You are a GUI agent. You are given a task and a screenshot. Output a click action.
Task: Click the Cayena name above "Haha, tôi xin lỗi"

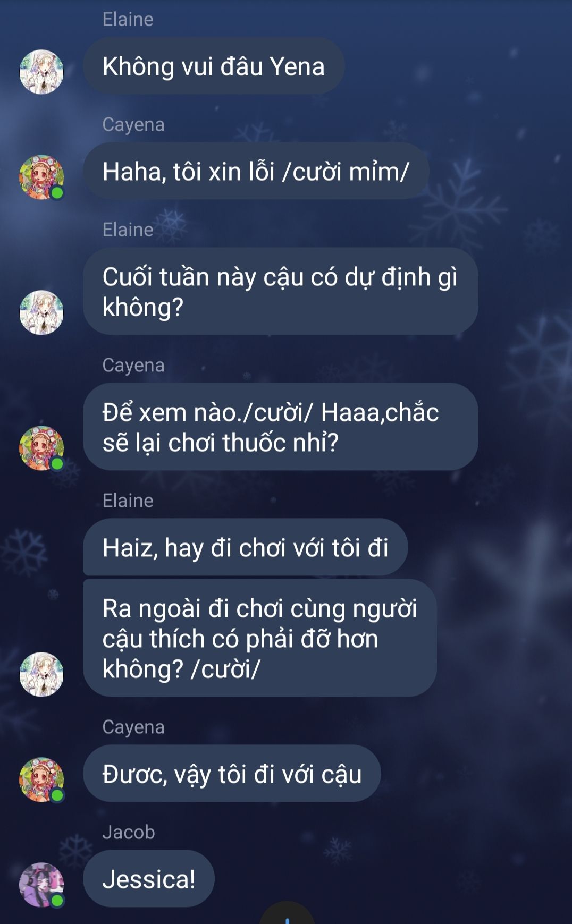[133, 124]
